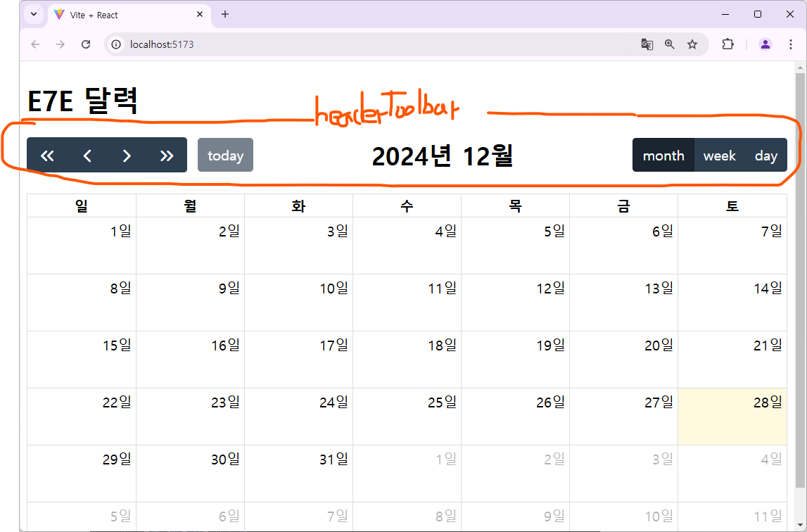Go to the next month arrow
The height and width of the screenshot is (532, 807).
(x=127, y=156)
